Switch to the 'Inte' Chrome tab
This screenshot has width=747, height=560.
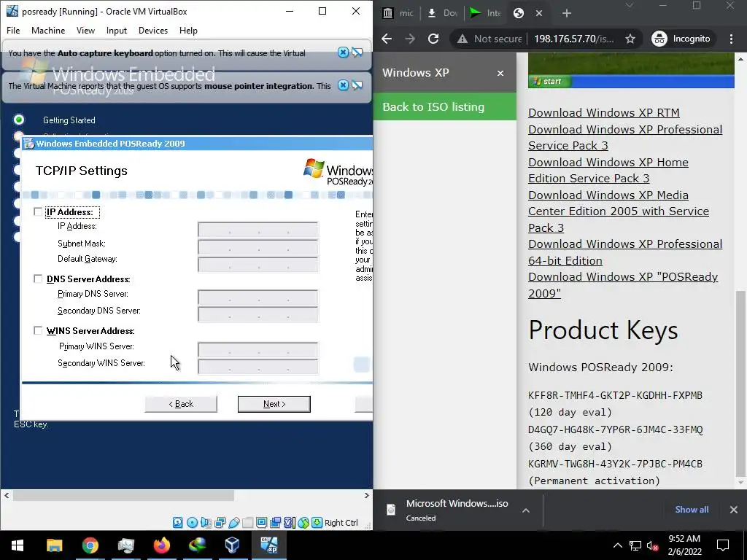pos(485,13)
